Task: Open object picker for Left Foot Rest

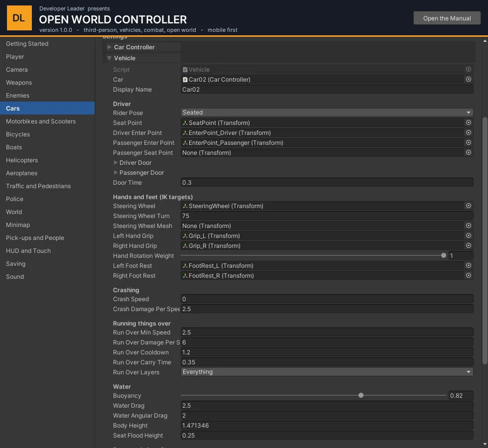Action: click(x=469, y=265)
